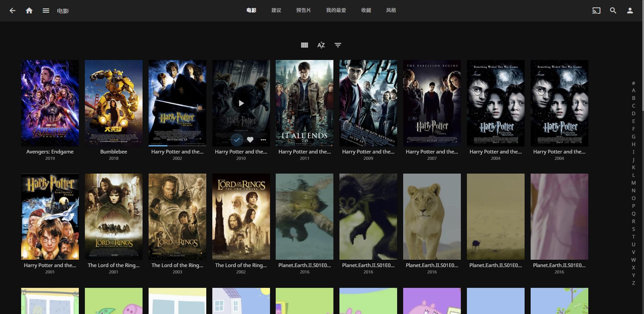644x314 pixels.
Task: Open the three-dots menu on hovered poster
Action: tap(263, 140)
